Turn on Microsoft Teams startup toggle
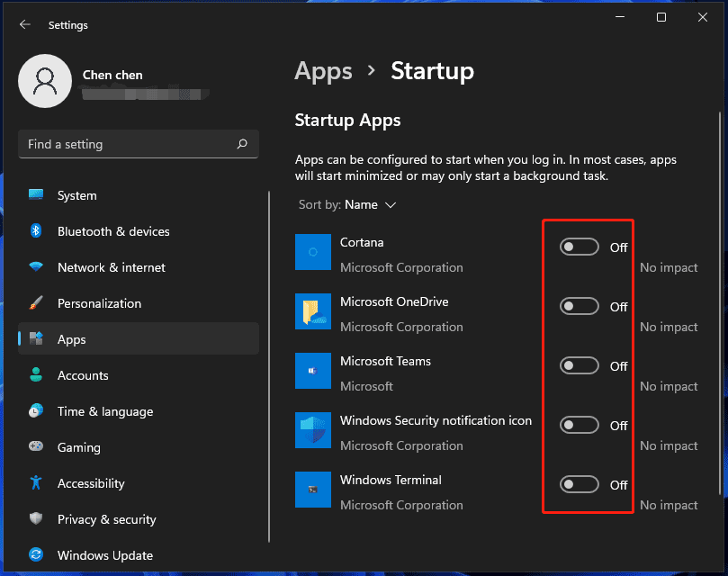728x576 pixels. [x=580, y=366]
